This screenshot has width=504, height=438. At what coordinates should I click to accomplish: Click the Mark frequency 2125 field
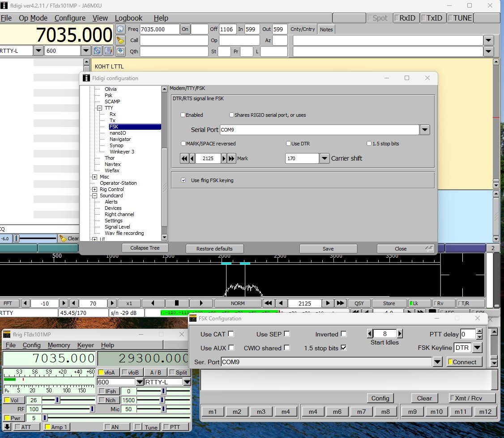(208, 158)
